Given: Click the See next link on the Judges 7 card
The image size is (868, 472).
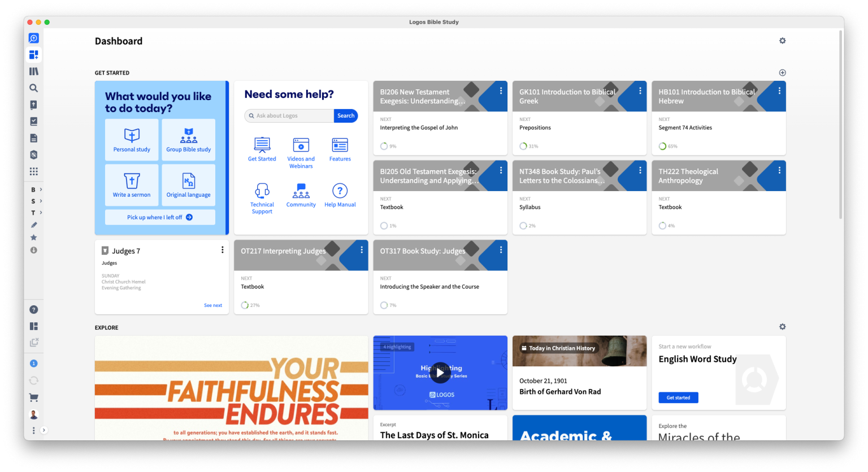Looking at the screenshot, I should coord(213,305).
